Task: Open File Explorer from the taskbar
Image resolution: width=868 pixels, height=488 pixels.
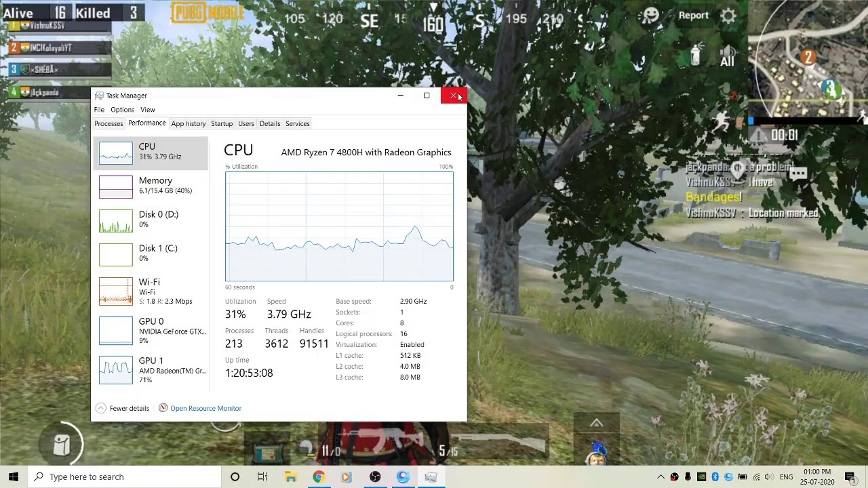Action: point(290,476)
